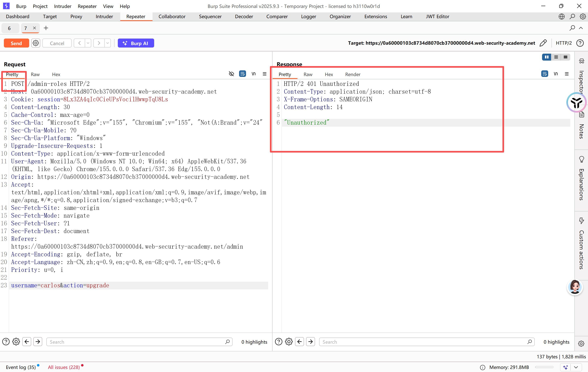588x372 pixels.
Task: Open the Send settings gear next to Send
Action: (x=36, y=43)
